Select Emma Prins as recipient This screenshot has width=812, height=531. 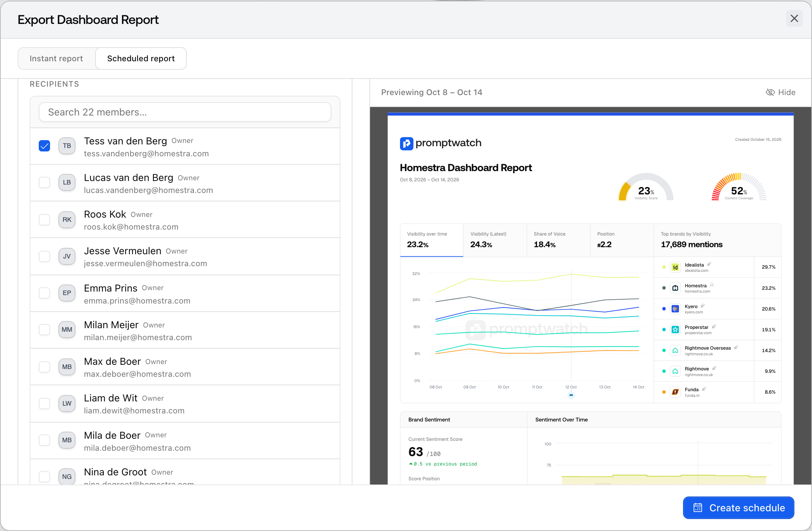click(x=44, y=293)
